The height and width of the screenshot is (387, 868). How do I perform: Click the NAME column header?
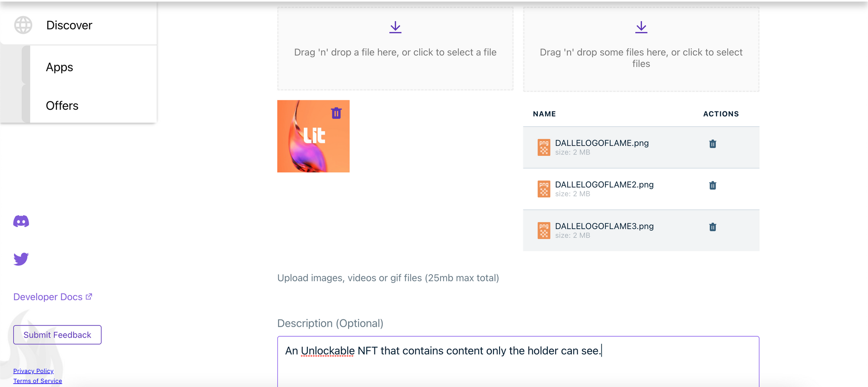coord(544,114)
